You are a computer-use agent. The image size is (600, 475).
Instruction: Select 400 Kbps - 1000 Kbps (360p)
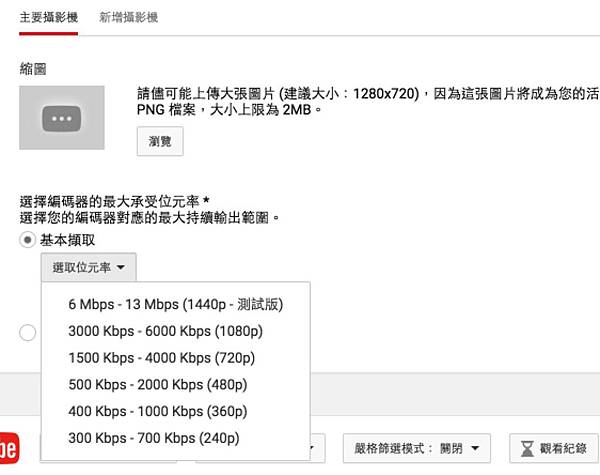[x=157, y=411]
